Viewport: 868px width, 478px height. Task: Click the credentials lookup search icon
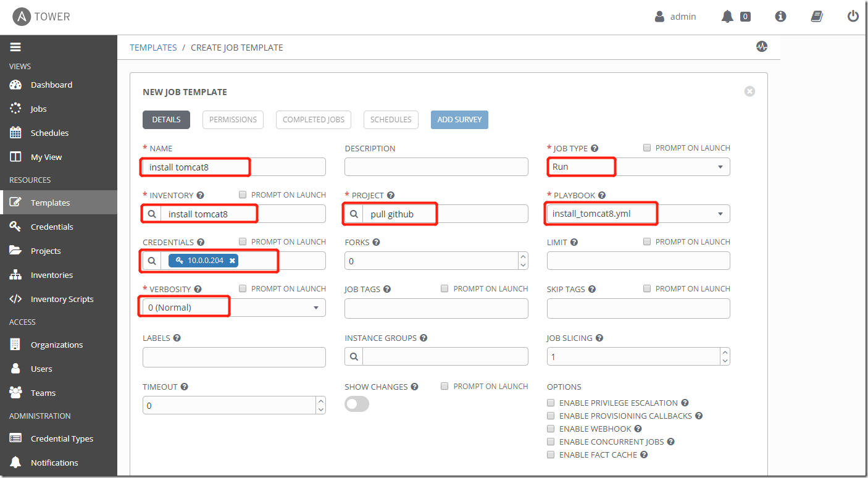pos(152,261)
